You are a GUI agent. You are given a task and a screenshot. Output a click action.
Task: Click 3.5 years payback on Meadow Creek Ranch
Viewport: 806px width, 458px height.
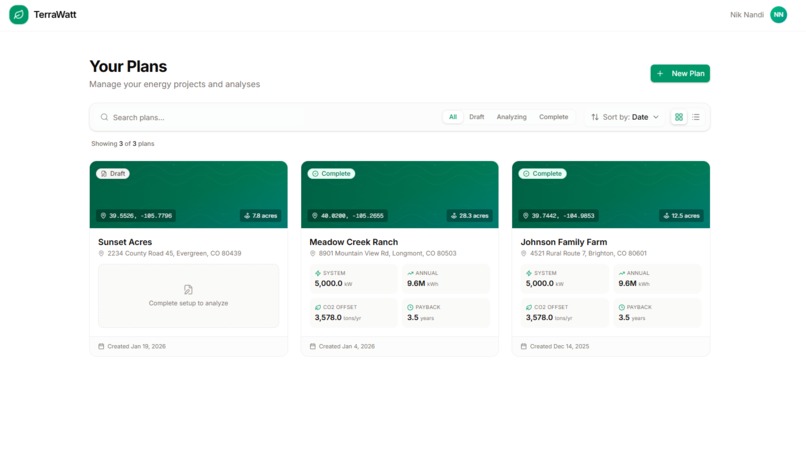tap(420, 318)
